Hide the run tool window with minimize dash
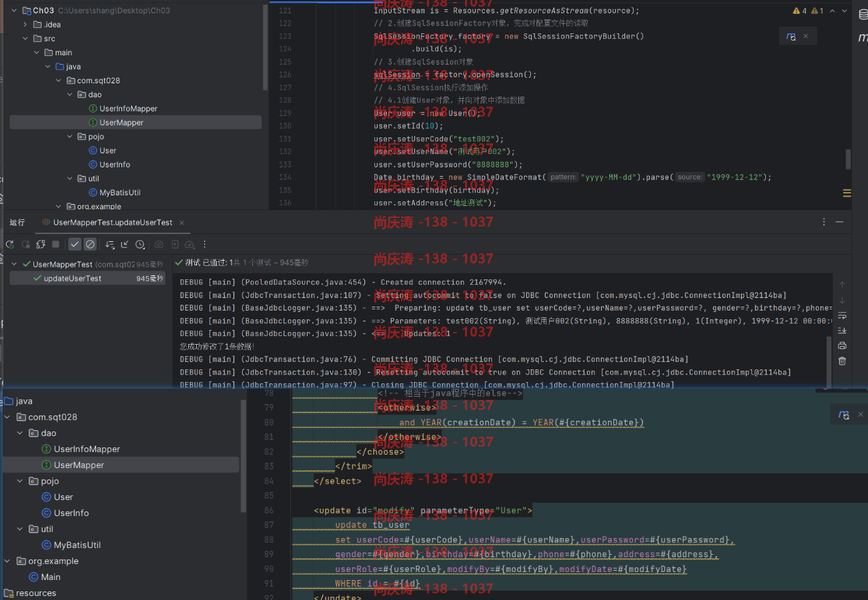The width and height of the screenshot is (868, 600). pos(840,222)
